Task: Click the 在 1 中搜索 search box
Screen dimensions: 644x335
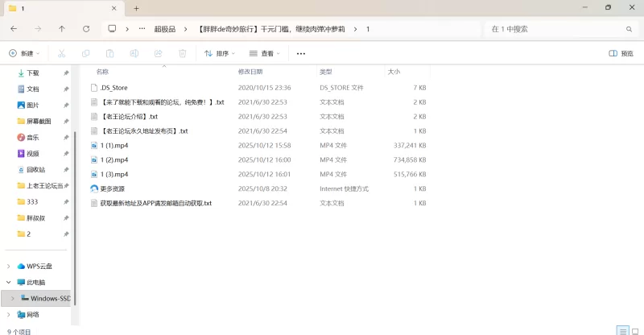Action: (555, 29)
